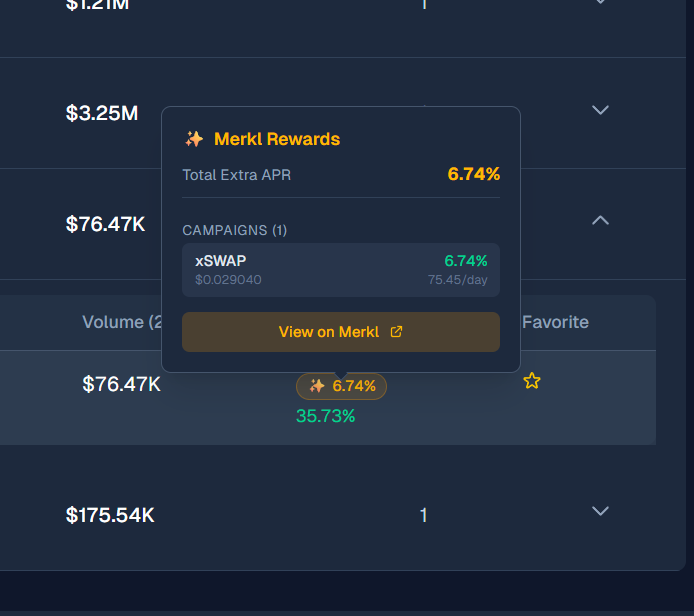Click the CAMPAIGNS (1) section label
Image resolution: width=694 pixels, height=616 pixels.
point(234,230)
